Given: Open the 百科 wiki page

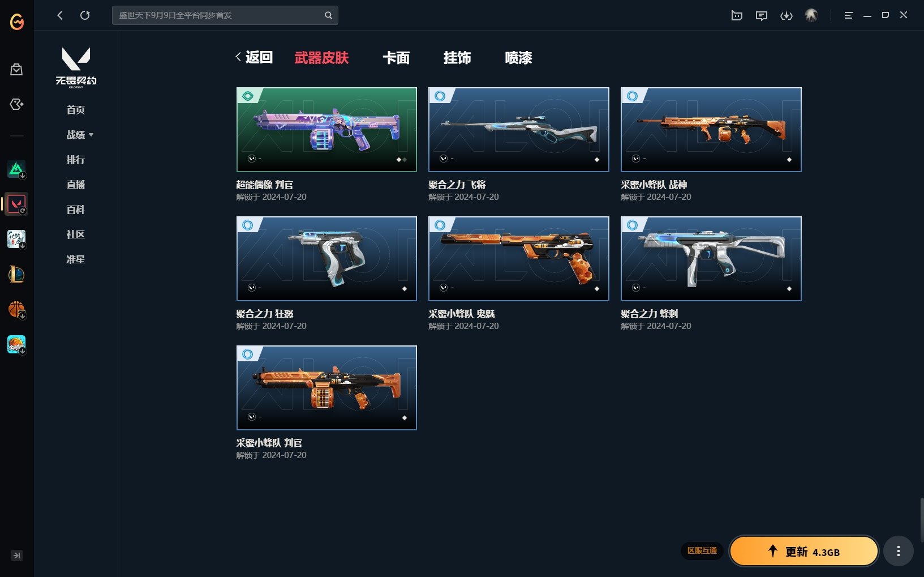Looking at the screenshot, I should (x=76, y=210).
